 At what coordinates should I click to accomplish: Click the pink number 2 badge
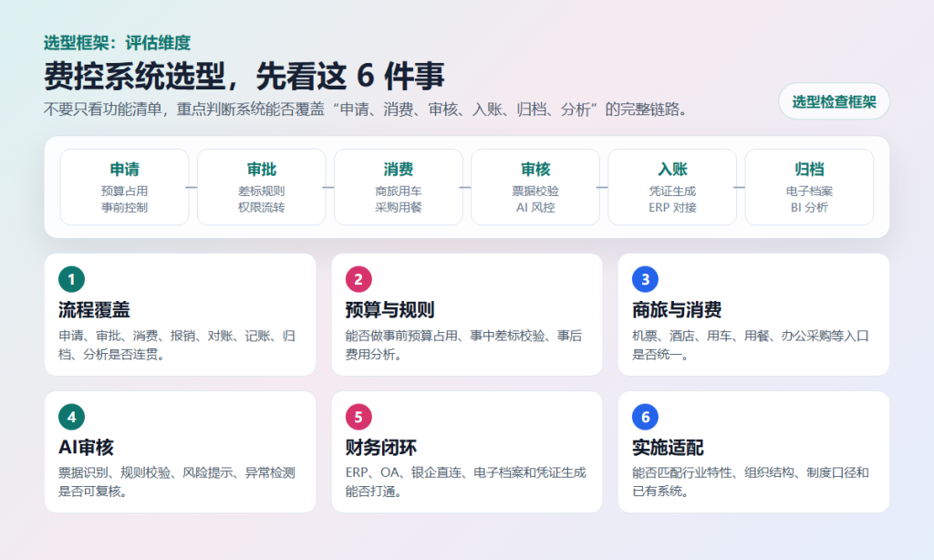click(358, 279)
